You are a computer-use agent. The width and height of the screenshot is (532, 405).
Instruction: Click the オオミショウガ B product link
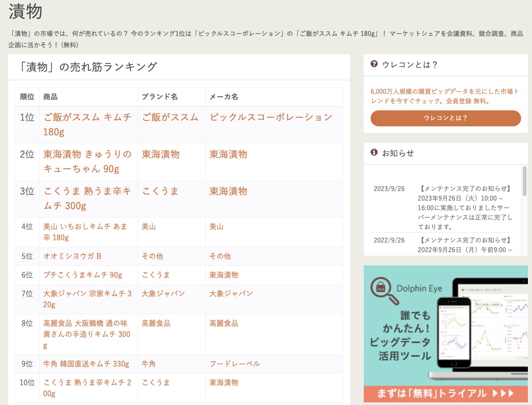72,256
